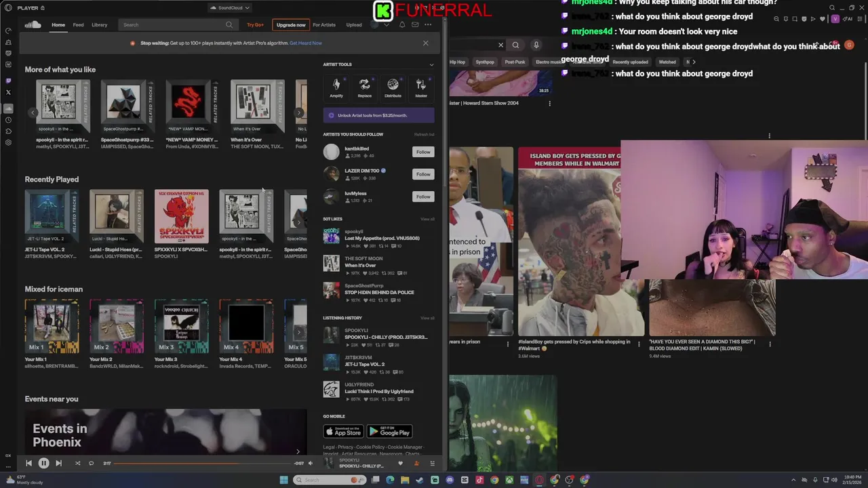The height and width of the screenshot is (488, 868).
Task: Open the Windows Start button
Action: (x=283, y=480)
